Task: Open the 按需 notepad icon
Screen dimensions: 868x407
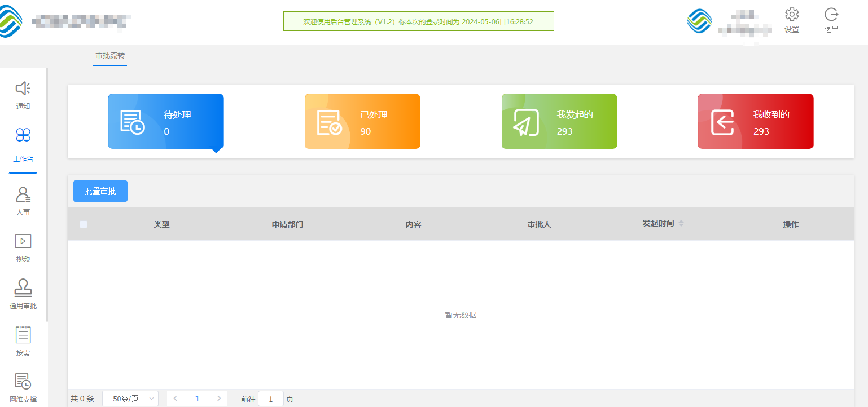Action: coord(23,334)
